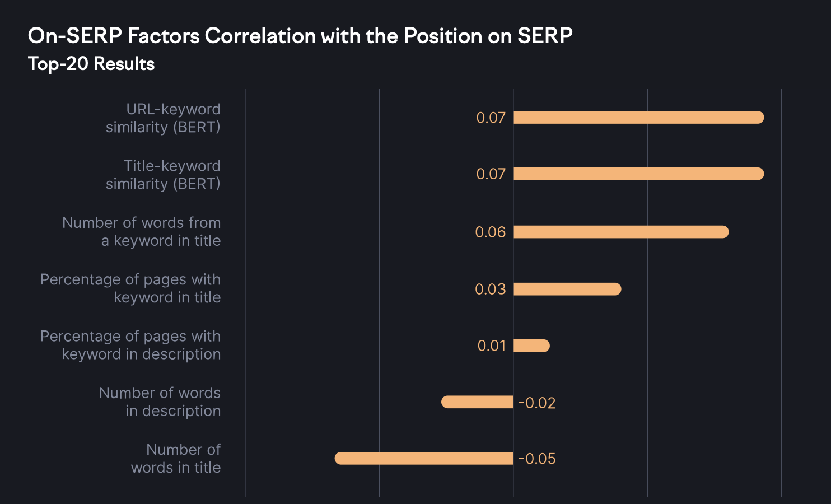
Task: Select the short bar valued 0.01
Action: point(531,346)
